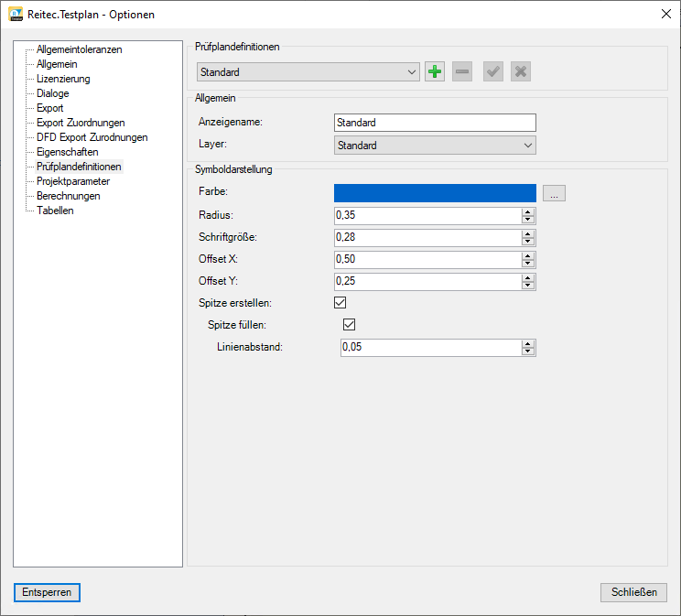Image resolution: width=681 pixels, height=616 pixels.
Task: Go to DFD Export Zuordnungen page
Action: click(x=92, y=137)
